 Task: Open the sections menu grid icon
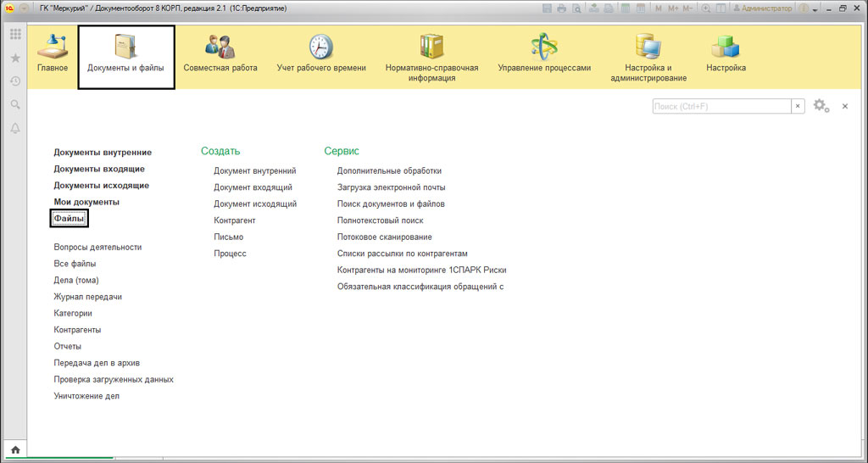(x=15, y=35)
